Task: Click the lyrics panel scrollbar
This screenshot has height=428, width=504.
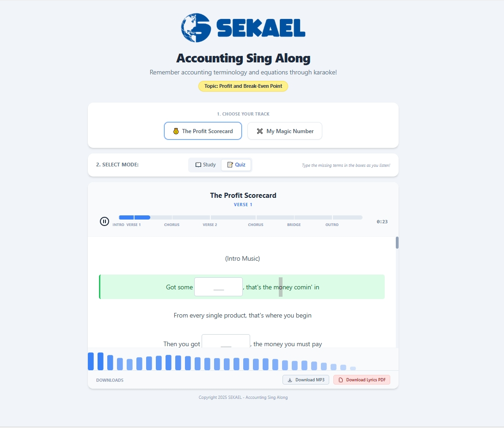Action: tap(397, 243)
